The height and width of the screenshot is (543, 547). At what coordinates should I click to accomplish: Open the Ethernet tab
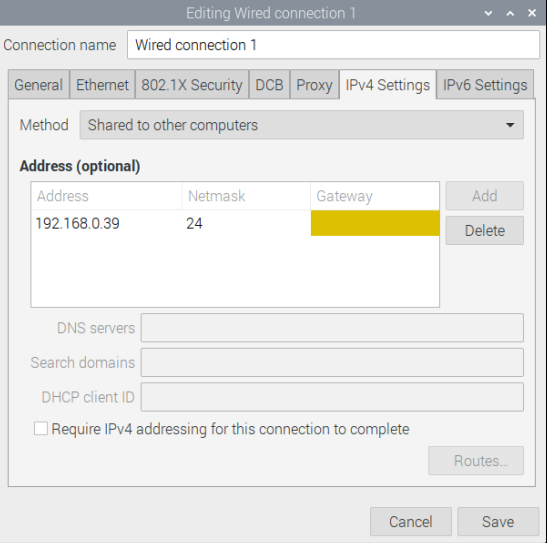click(x=102, y=85)
